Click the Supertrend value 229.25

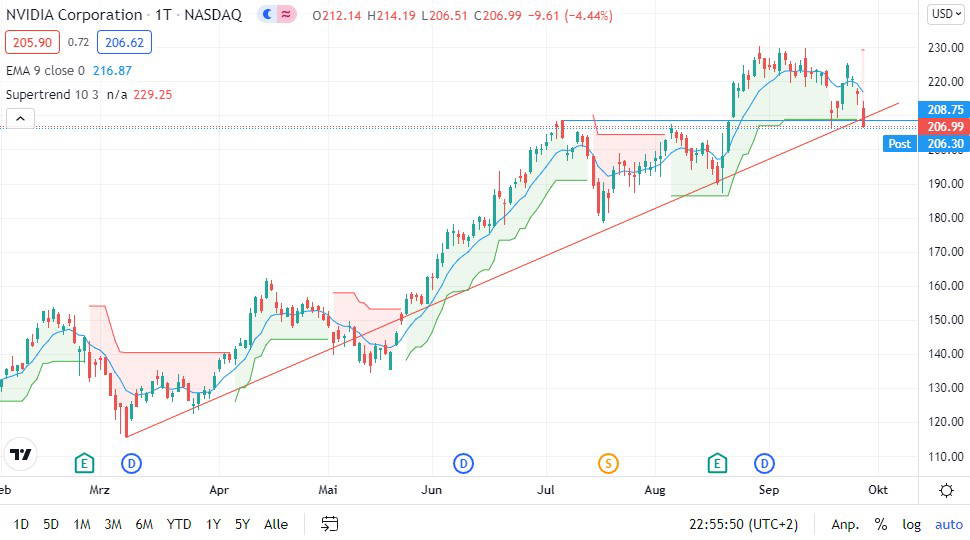[x=153, y=95]
